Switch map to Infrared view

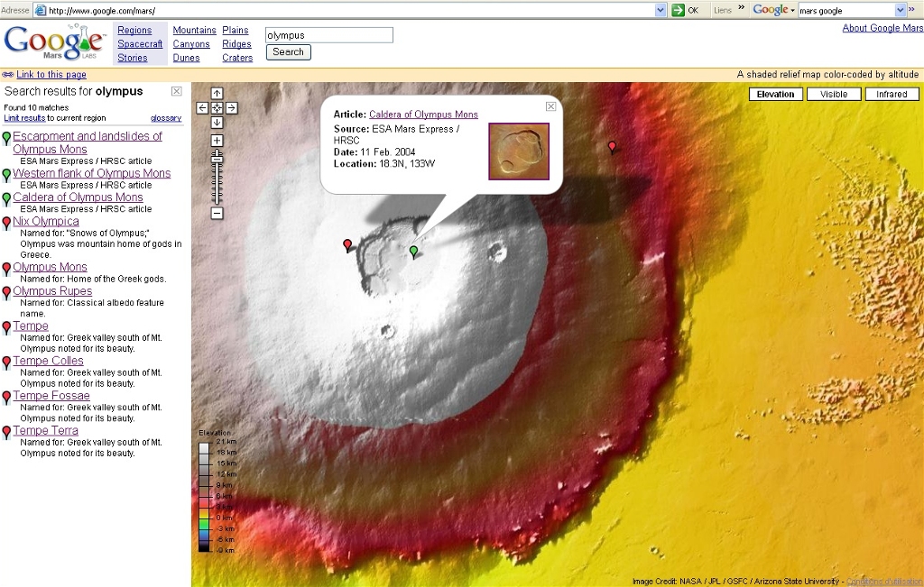892,94
